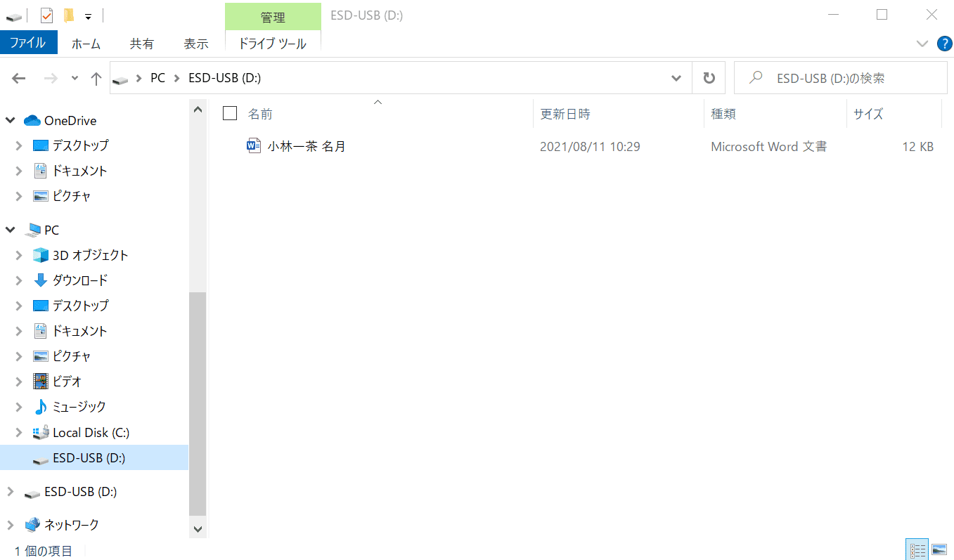Select デスクトップ under PC

(x=80, y=306)
